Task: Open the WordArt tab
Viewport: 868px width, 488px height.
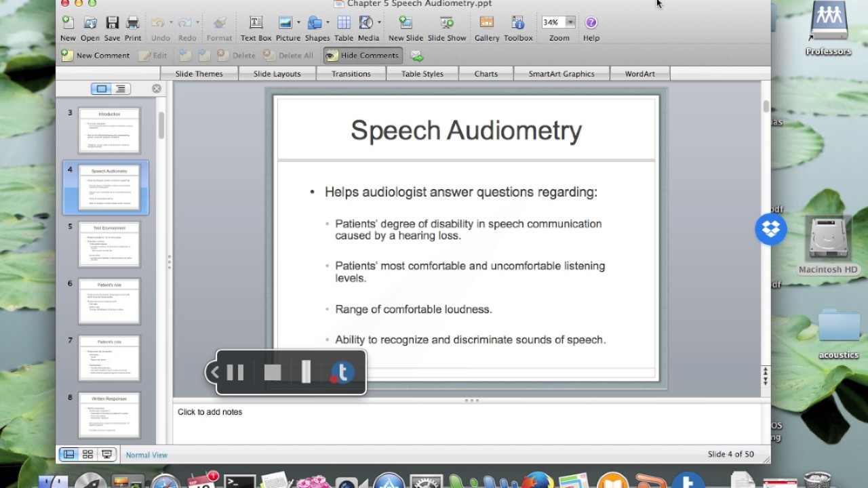Action: pos(640,74)
